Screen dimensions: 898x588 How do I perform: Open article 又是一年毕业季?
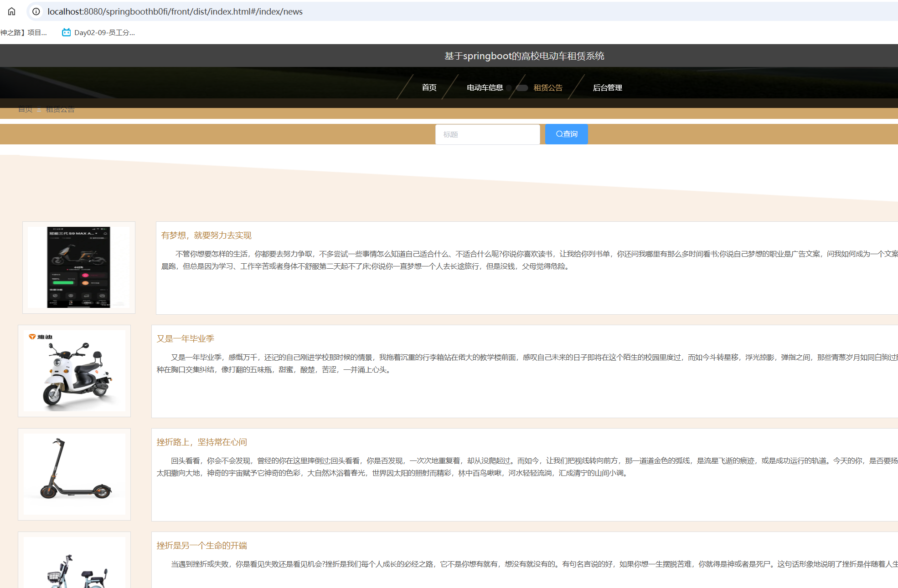pos(185,339)
